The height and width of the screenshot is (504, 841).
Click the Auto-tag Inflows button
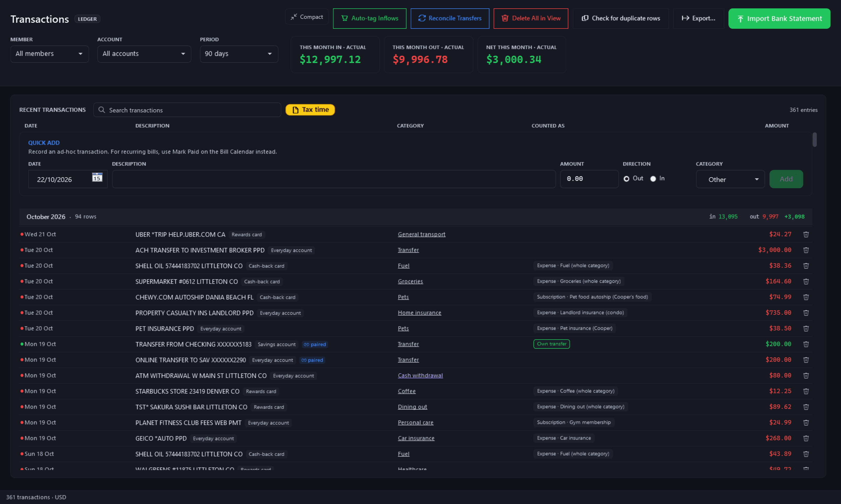(x=370, y=18)
